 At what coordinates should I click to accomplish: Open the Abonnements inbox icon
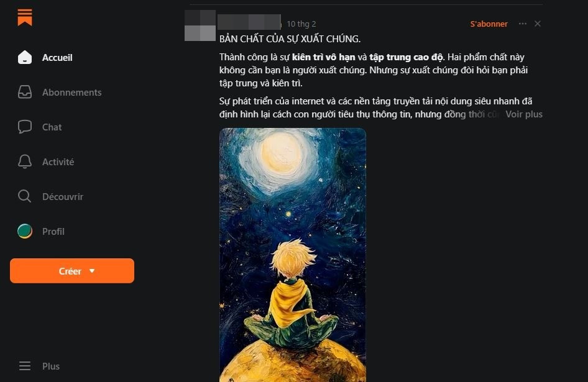25,92
